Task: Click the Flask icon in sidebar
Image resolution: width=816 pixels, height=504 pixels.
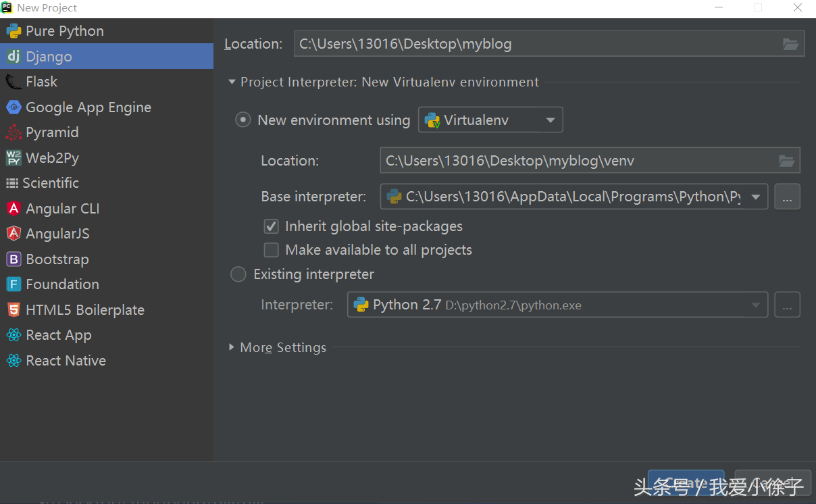Action: coord(14,82)
